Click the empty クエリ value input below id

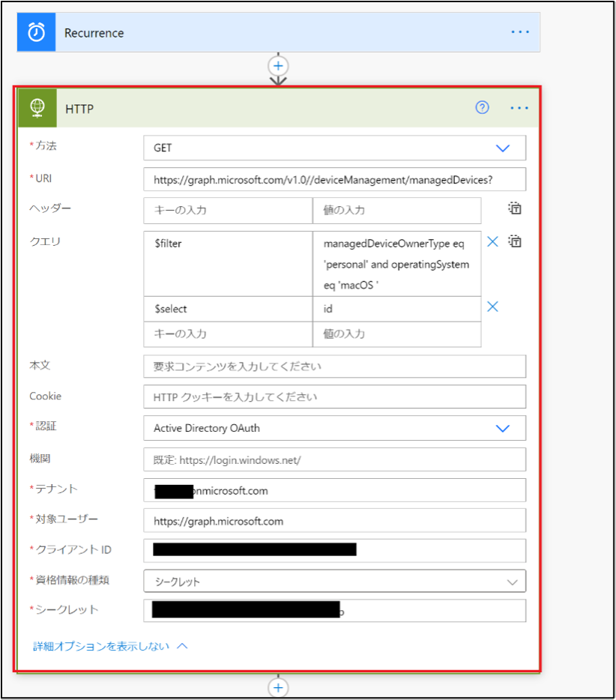[x=397, y=334]
